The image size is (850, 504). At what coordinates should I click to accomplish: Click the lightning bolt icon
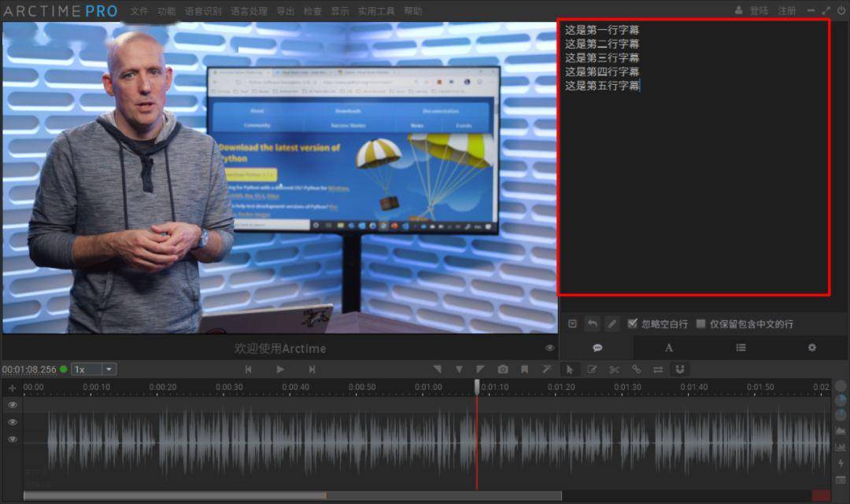click(x=841, y=463)
